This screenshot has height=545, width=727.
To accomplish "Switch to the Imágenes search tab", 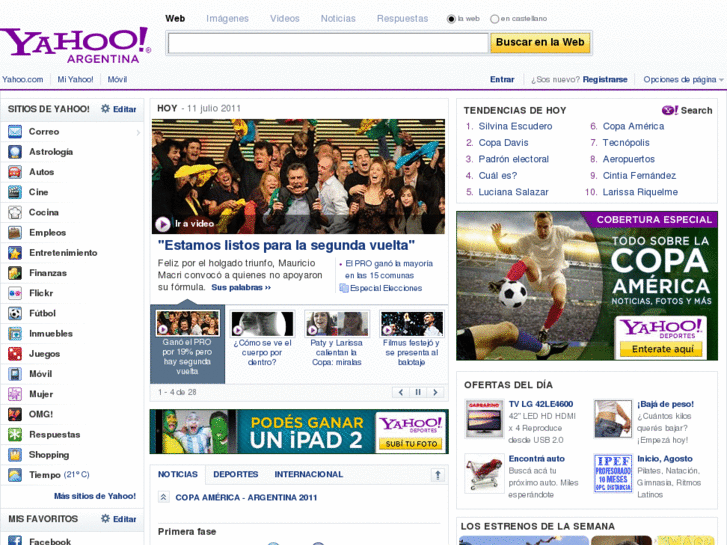I will tap(227, 19).
